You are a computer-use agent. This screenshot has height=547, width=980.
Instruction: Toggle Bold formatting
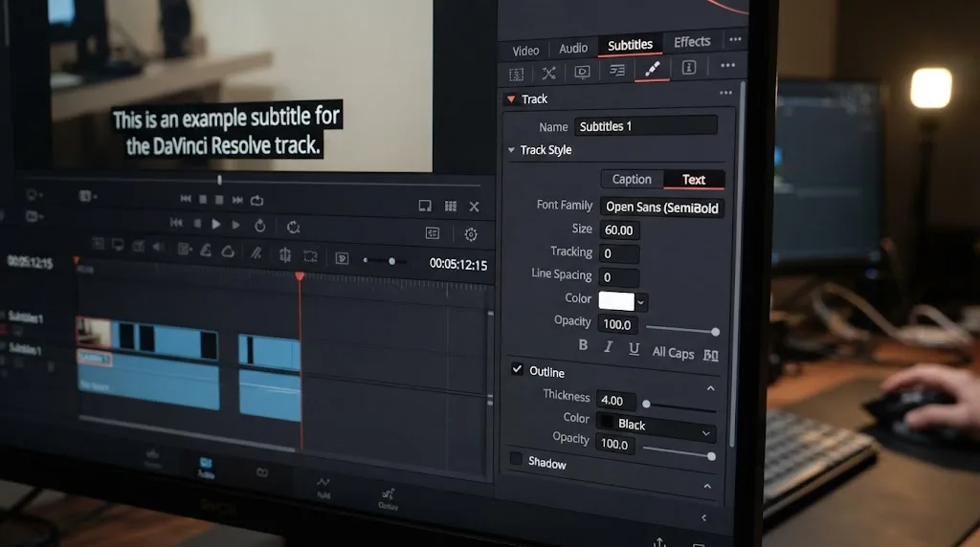(x=583, y=345)
